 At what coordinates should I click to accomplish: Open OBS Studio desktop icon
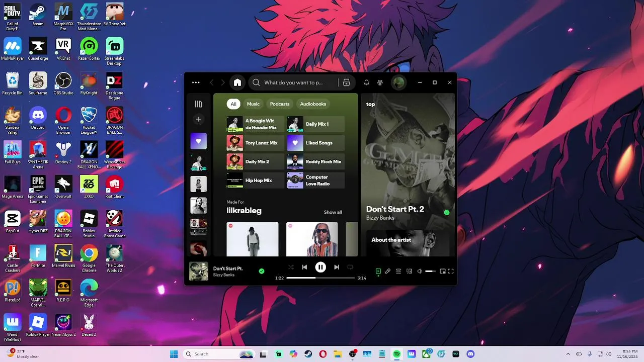63,83
